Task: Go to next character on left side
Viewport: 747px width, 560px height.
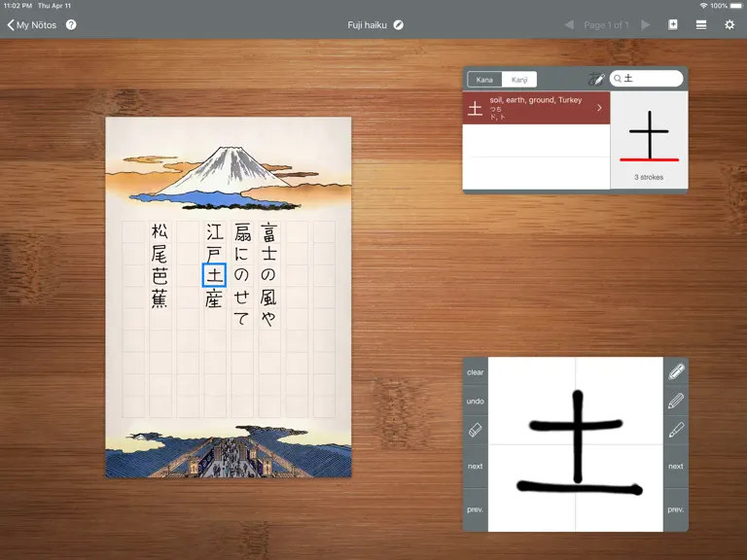Action: [475, 467]
